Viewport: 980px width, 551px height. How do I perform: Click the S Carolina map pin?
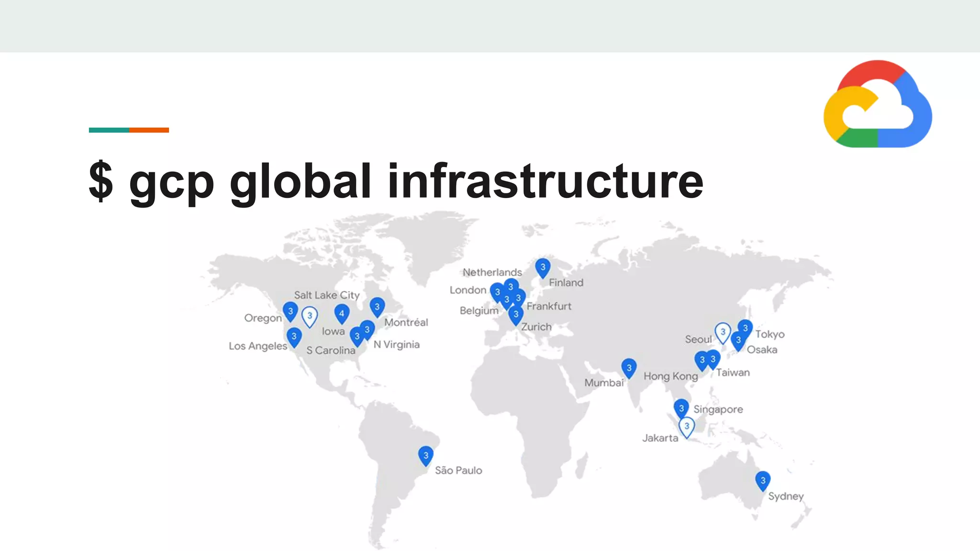click(x=356, y=337)
